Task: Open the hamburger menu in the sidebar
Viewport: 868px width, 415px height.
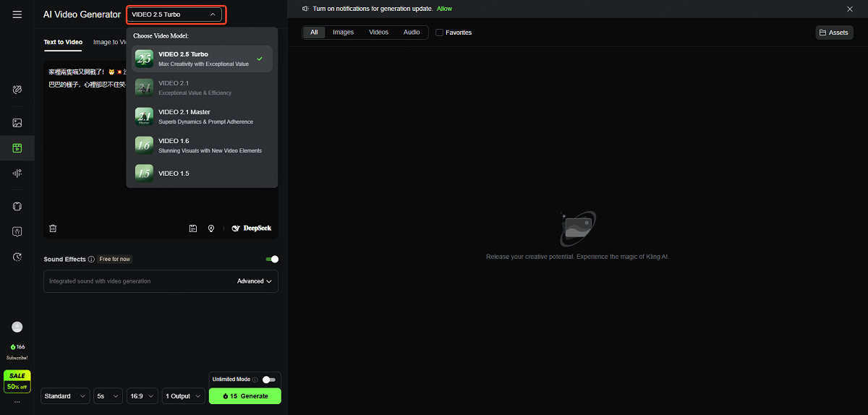Action: point(17,14)
